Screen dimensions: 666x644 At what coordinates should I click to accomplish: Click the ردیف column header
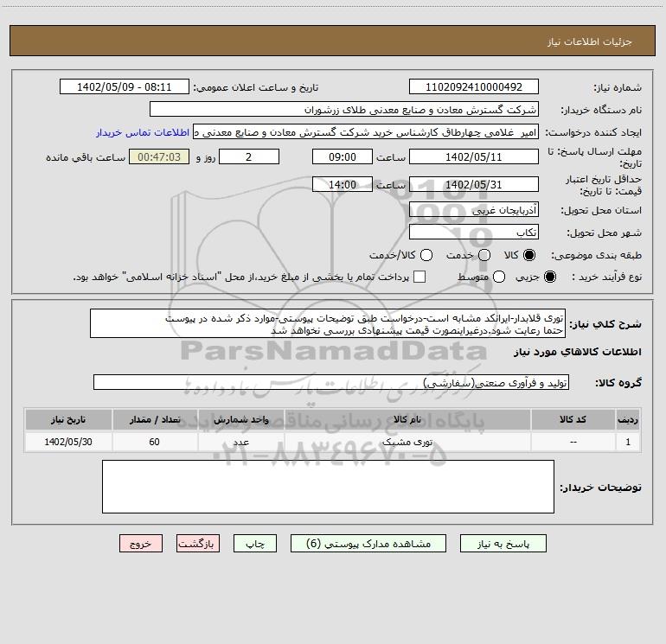click(628, 419)
